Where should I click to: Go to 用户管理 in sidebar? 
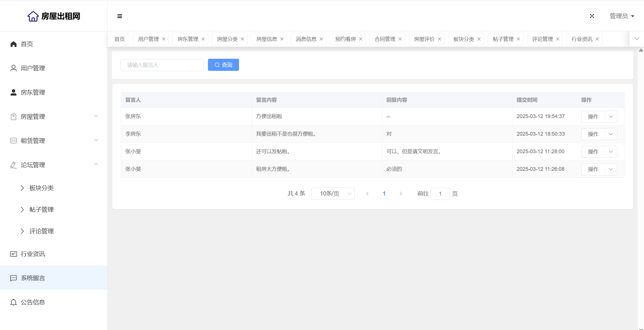tap(33, 68)
